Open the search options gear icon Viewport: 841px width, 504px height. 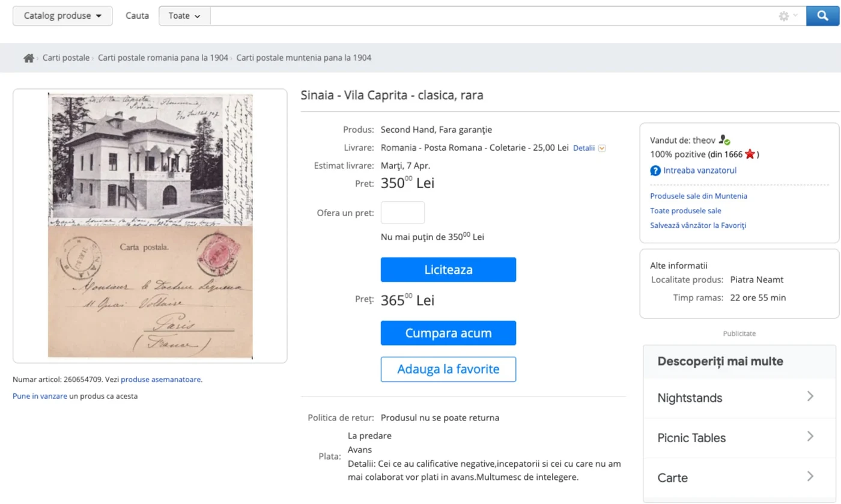pyautogui.click(x=783, y=16)
